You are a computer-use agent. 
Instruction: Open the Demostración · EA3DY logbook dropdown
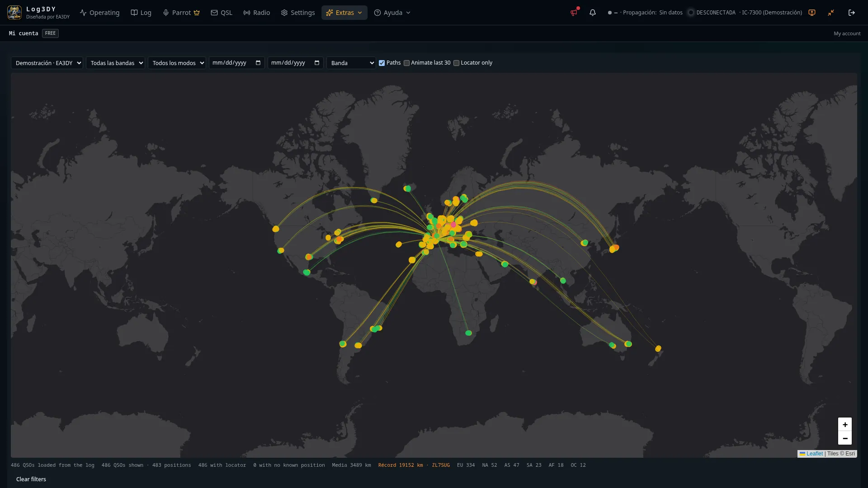click(x=47, y=63)
